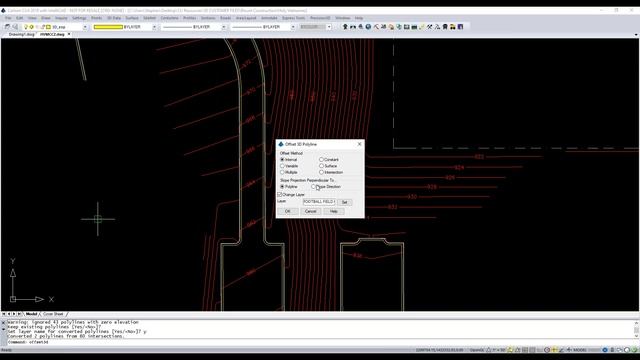This screenshot has height=360, width=640.
Task: Click the green round icon at status bar end
Action: coord(635,350)
